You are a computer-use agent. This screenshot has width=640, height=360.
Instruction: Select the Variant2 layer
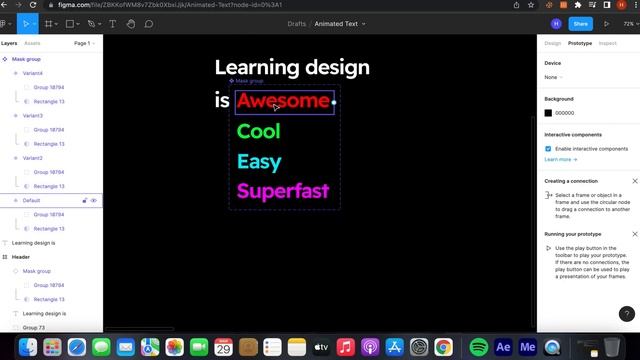[x=33, y=158]
